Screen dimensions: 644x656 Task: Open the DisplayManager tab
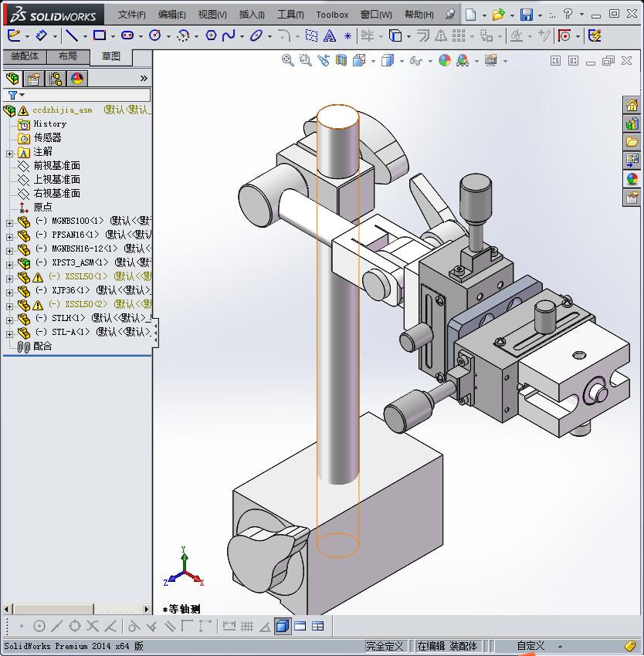click(x=77, y=78)
